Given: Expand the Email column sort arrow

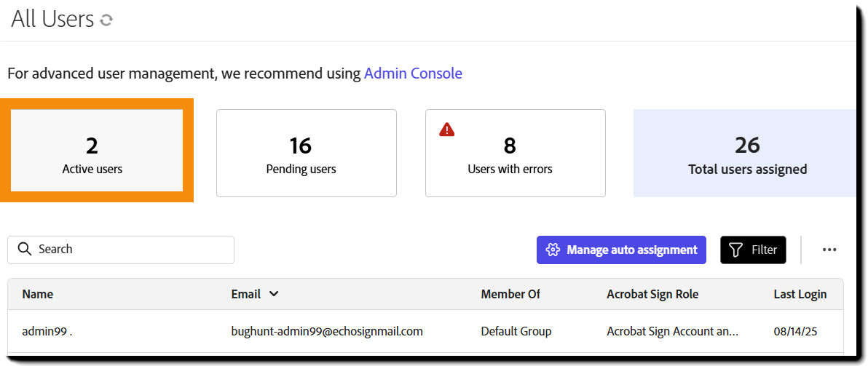Looking at the screenshot, I should point(274,294).
